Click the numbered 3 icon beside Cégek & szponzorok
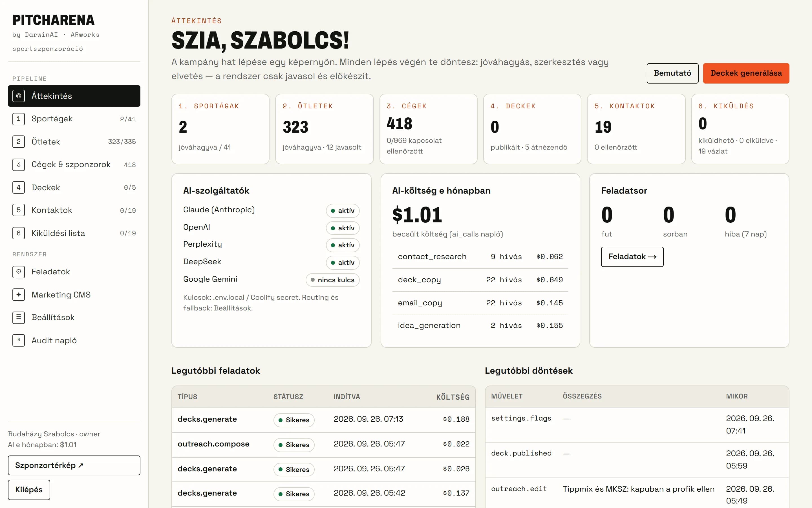Screen dimensions: 812x508 18,165
